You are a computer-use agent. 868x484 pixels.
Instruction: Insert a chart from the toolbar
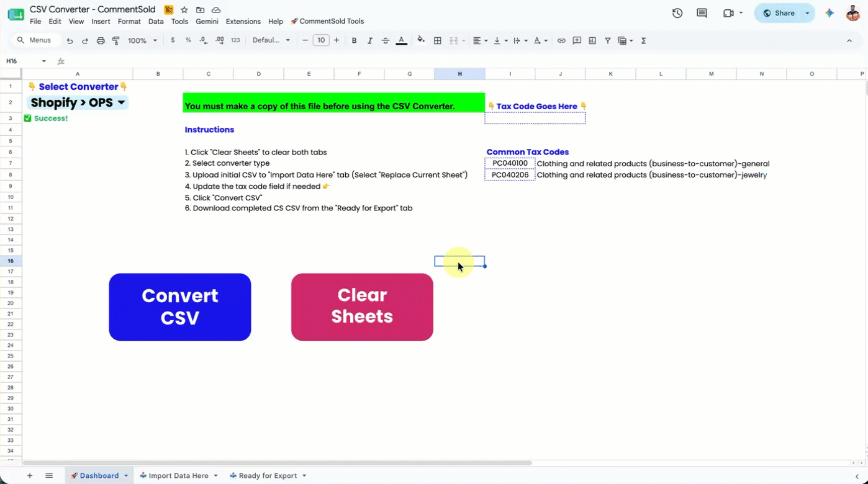point(592,40)
